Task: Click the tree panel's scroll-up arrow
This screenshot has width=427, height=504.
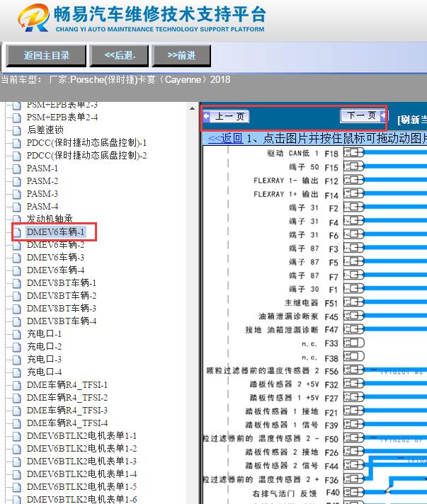Action: (193, 108)
